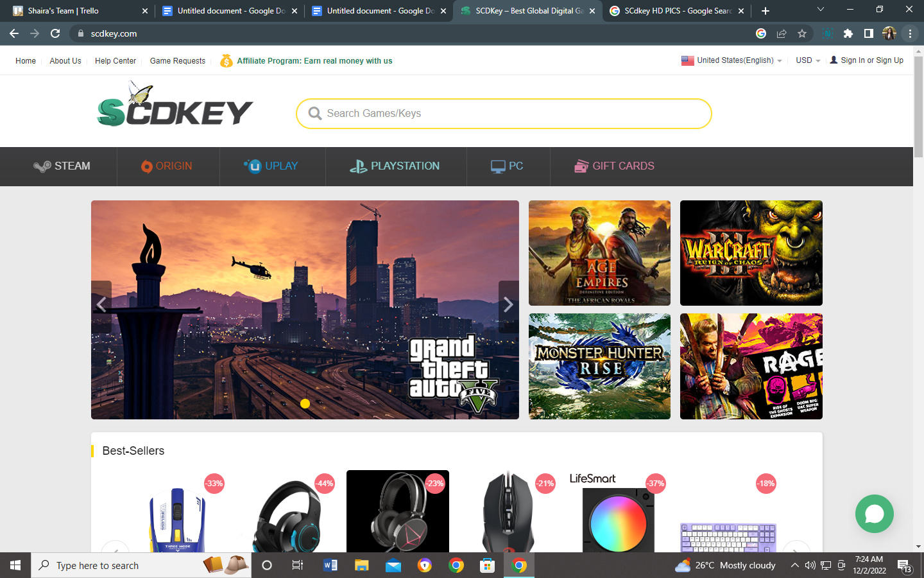Open the About Us link
Viewport: 924px width, 578px height.
click(65, 61)
